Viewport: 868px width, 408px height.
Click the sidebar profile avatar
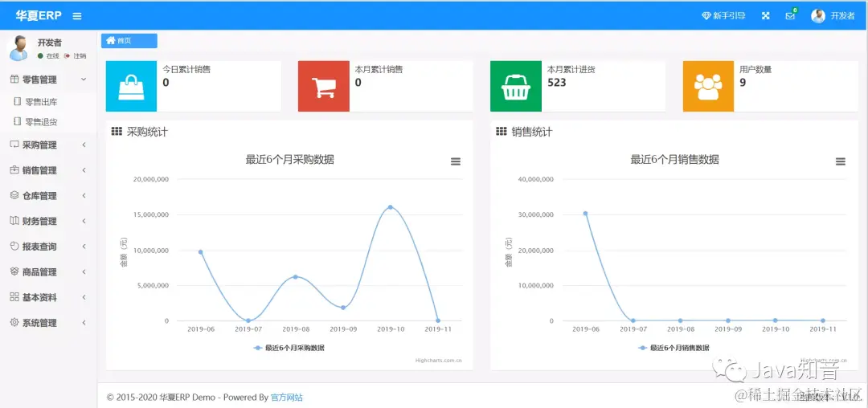pyautogui.click(x=19, y=48)
